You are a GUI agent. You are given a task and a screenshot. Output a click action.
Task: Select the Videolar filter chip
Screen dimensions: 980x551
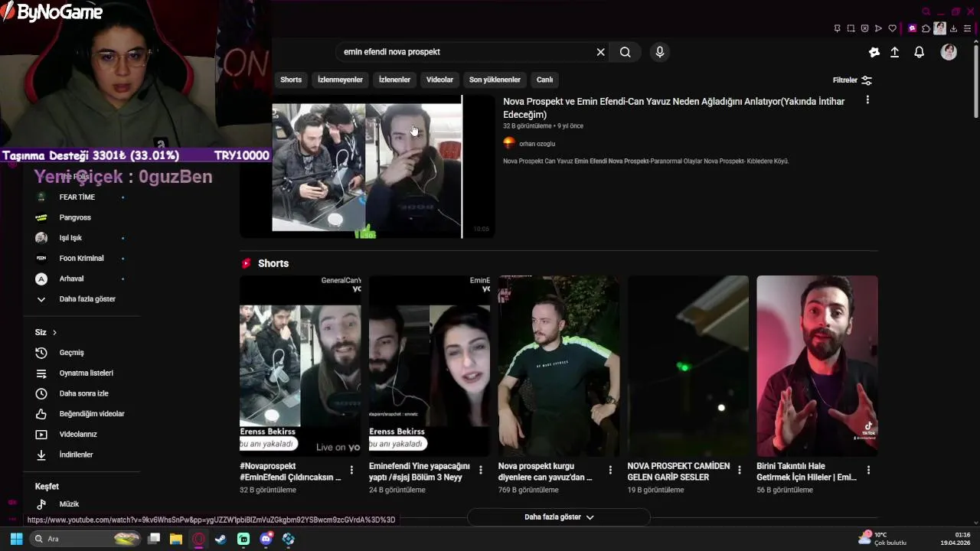[439, 80]
